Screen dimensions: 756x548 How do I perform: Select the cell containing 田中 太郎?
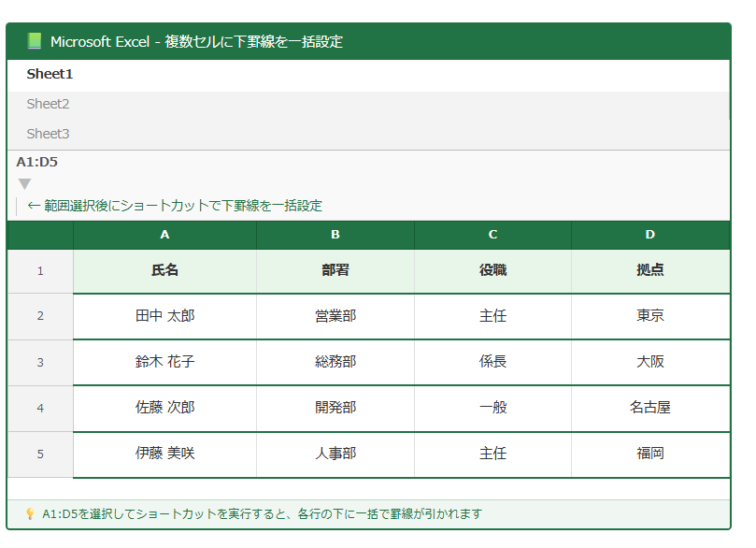pyautogui.click(x=164, y=316)
